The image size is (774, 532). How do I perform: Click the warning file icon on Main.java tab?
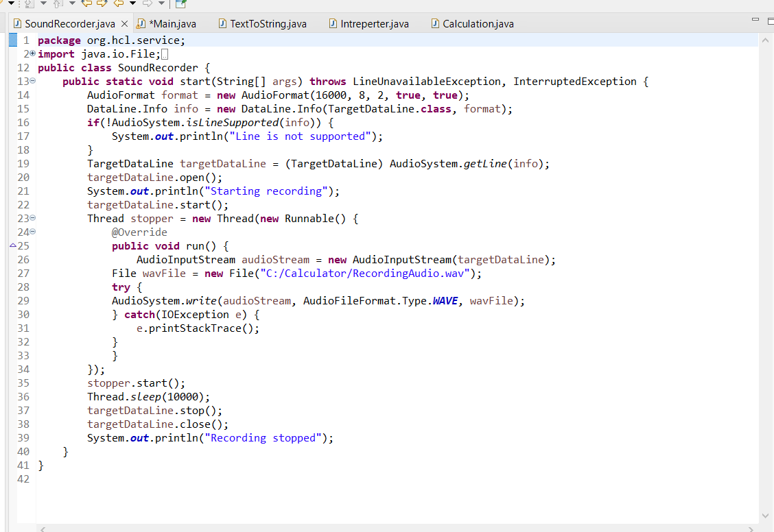(141, 23)
